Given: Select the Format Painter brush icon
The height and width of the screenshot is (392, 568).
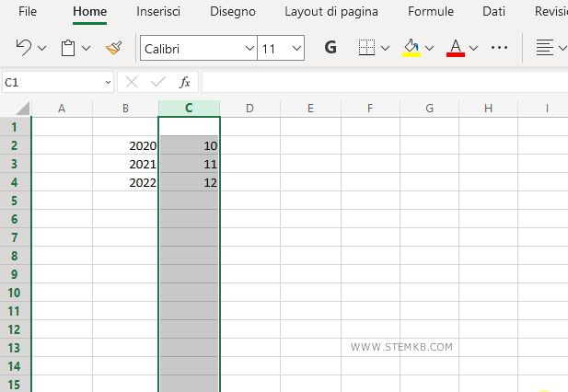Looking at the screenshot, I should [113, 47].
